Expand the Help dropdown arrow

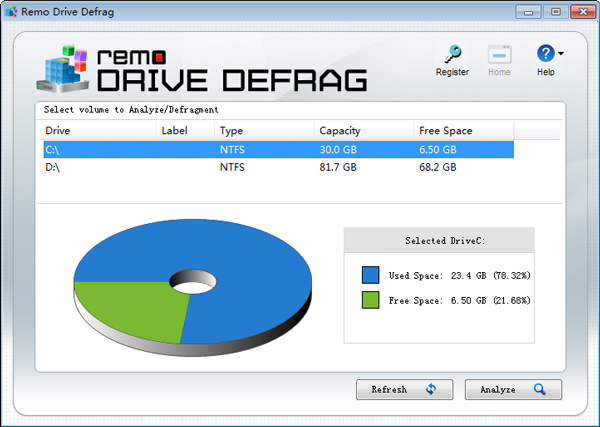561,54
